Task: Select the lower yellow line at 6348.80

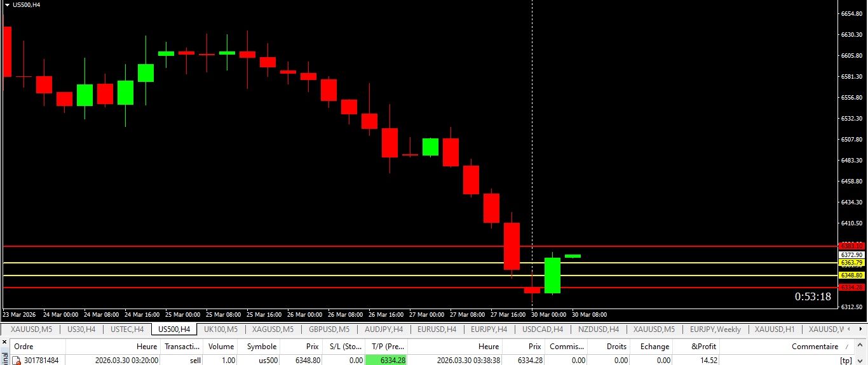Action: point(419,275)
